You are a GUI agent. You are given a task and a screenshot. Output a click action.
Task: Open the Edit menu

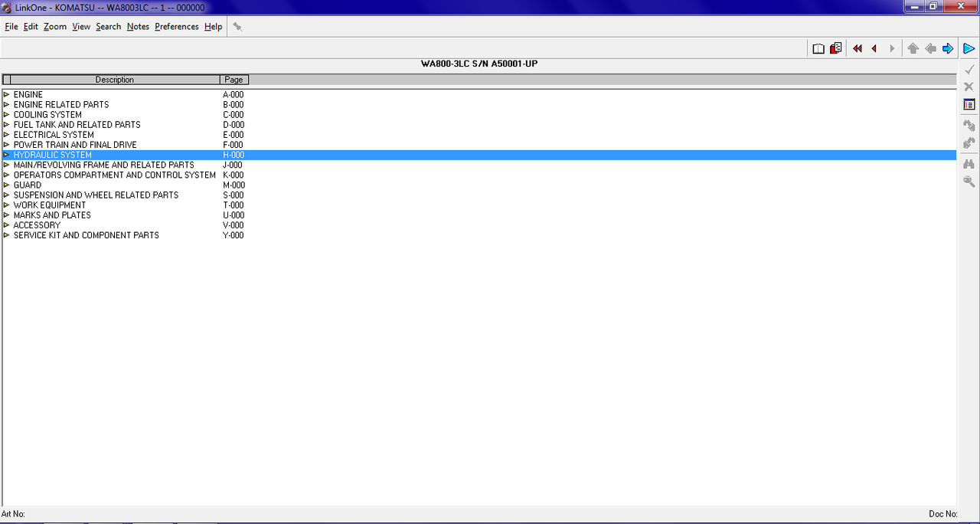pos(31,26)
